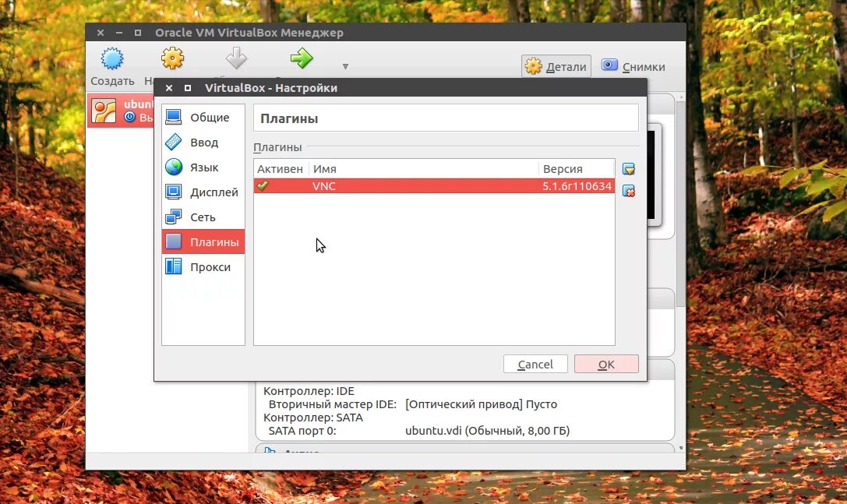Open the Общие settings category
The width and height of the screenshot is (847, 504).
(x=203, y=117)
